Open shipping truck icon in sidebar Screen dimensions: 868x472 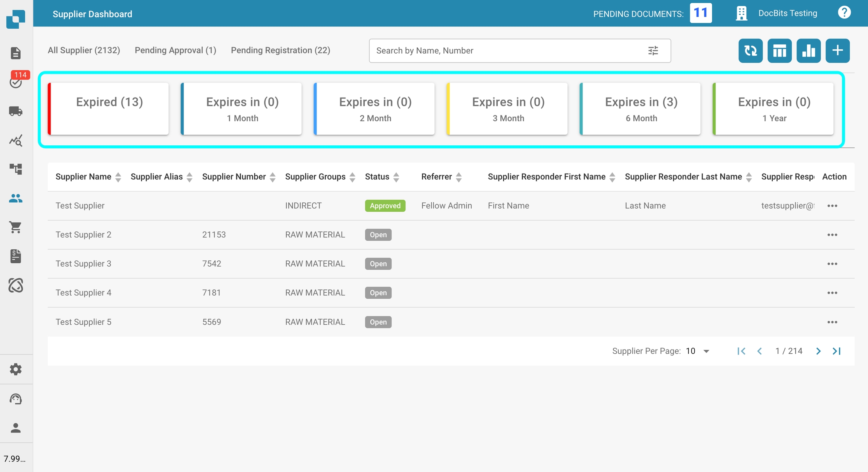[x=15, y=112]
